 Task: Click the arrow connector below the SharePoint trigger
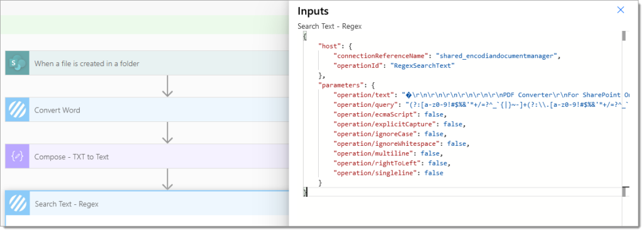167,86
